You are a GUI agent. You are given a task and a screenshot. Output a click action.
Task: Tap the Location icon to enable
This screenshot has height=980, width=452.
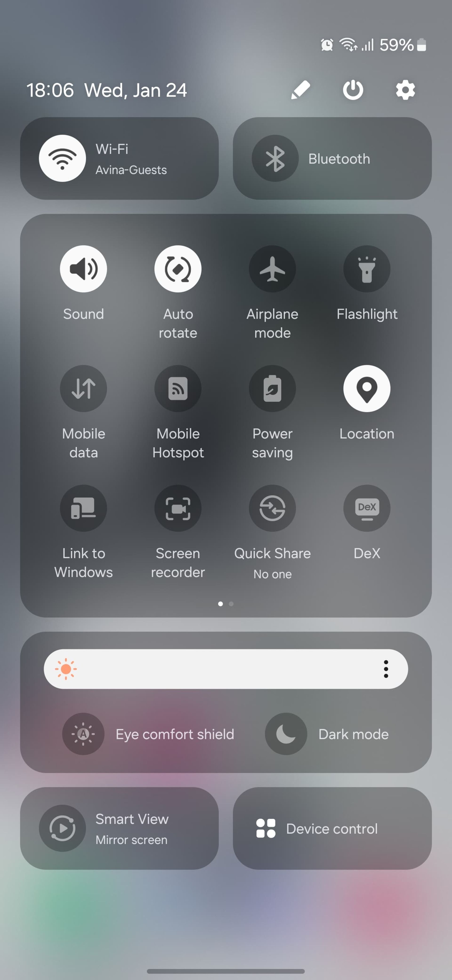(367, 389)
